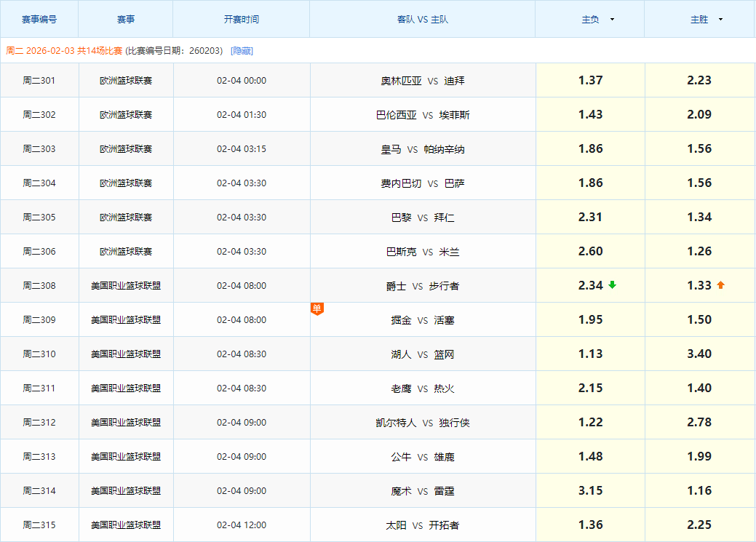Image resolution: width=756 pixels, height=542 pixels.
Task: Click 欧洲篮球联赛 in row 周二302
Action: click(x=126, y=115)
